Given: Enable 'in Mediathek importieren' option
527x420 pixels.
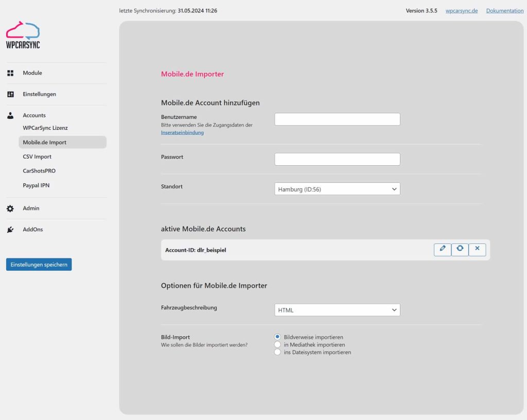Looking at the screenshot, I should [277, 345].
